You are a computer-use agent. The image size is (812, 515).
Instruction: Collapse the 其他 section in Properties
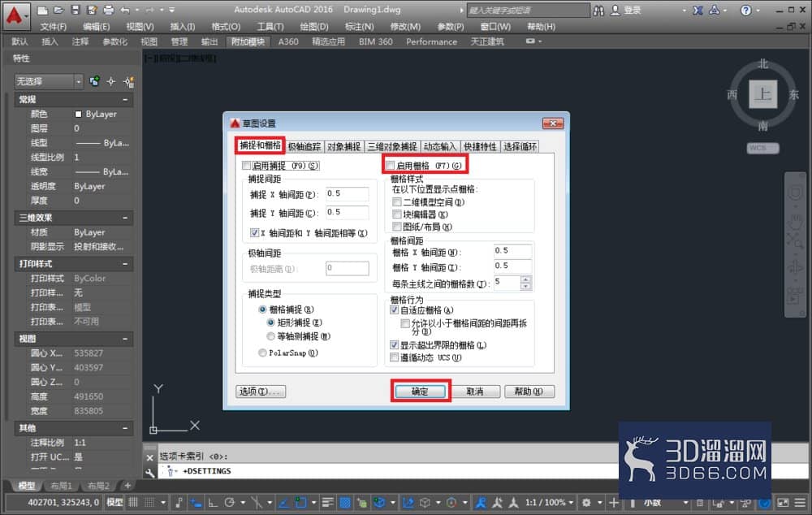pos(125,428)
